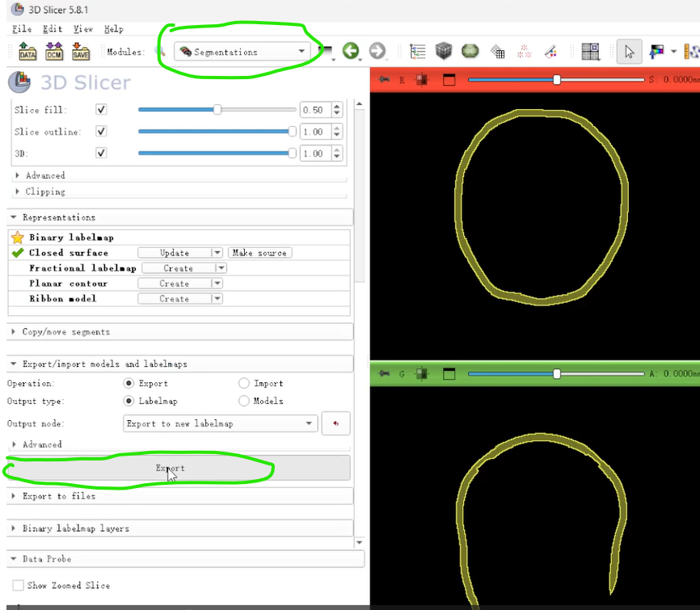The height and width of the screenshot is (610, 700).
Task: Open the Data module list icon
Action: coord(417,52)
